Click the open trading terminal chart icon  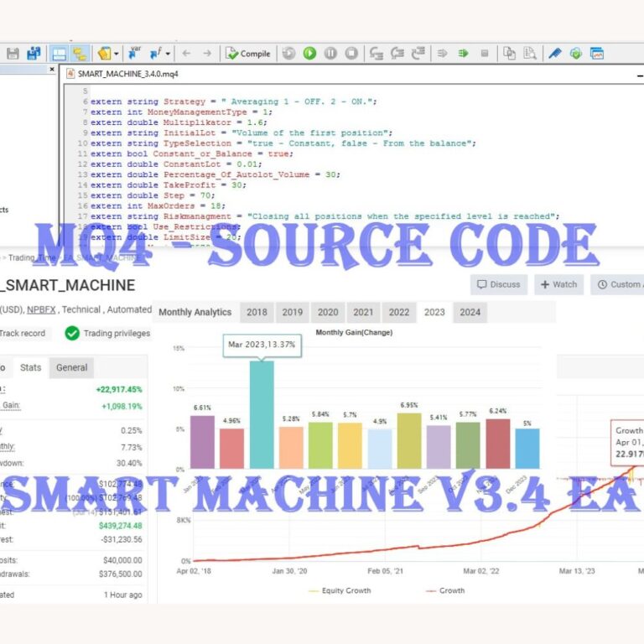pos(597,54)
